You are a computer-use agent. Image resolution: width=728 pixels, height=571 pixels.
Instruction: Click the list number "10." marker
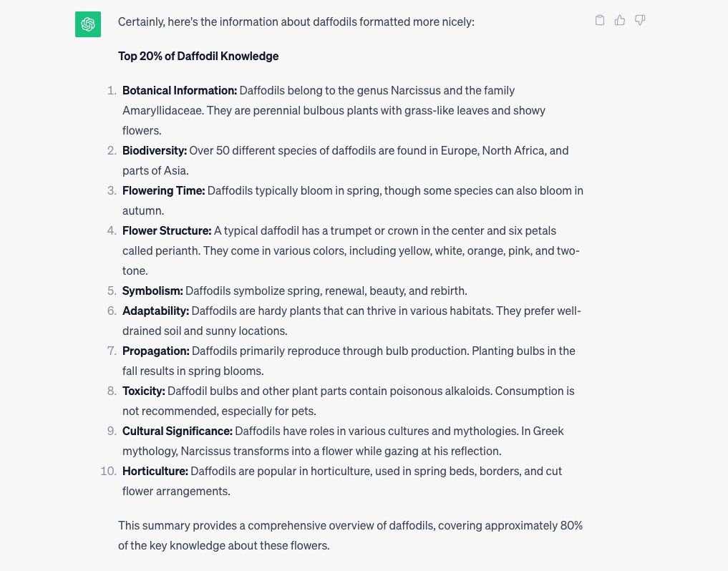click(x=108, y=471)
